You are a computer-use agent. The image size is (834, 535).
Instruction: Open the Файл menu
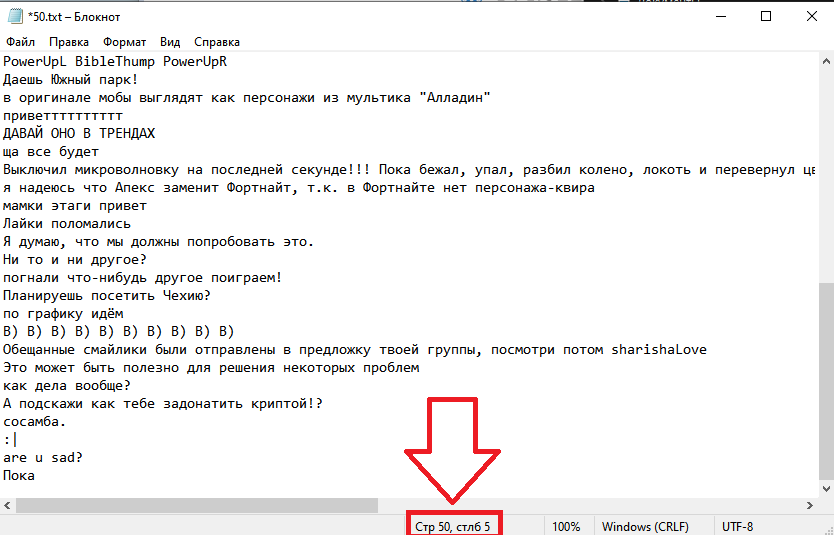(x=20, y=43)
